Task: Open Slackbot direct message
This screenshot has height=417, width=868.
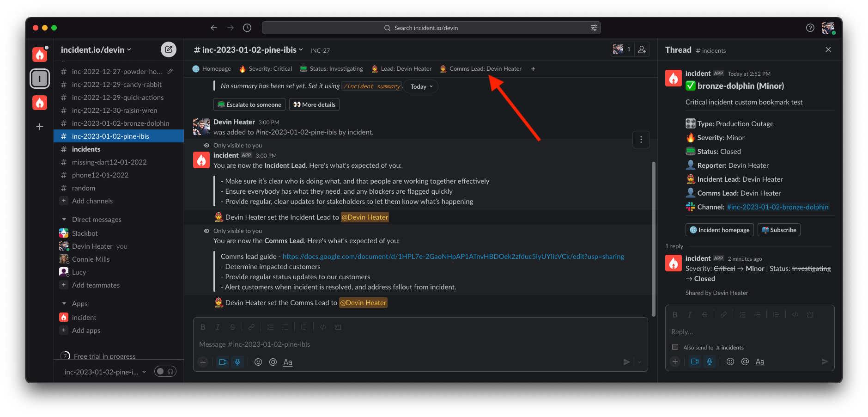Action: [119, 233]
